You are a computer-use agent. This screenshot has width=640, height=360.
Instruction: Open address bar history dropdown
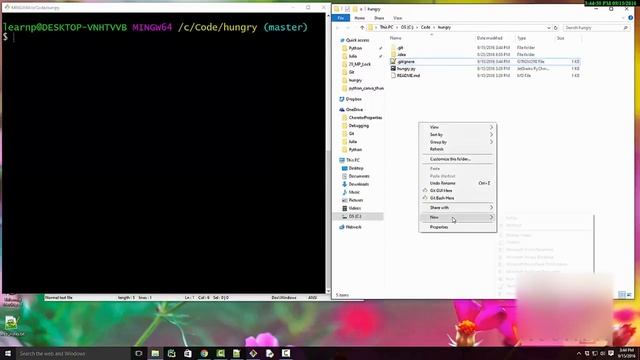[x=549, y=28]
